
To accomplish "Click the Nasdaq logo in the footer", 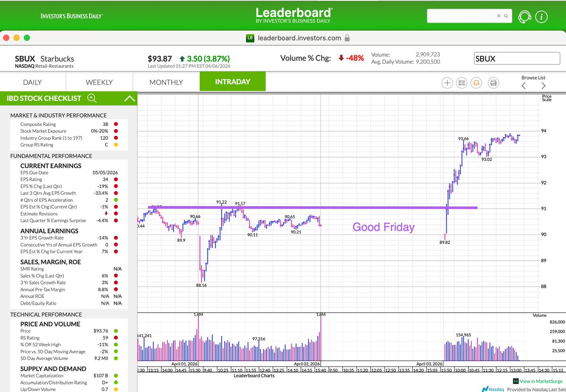I will click(492, 389).
